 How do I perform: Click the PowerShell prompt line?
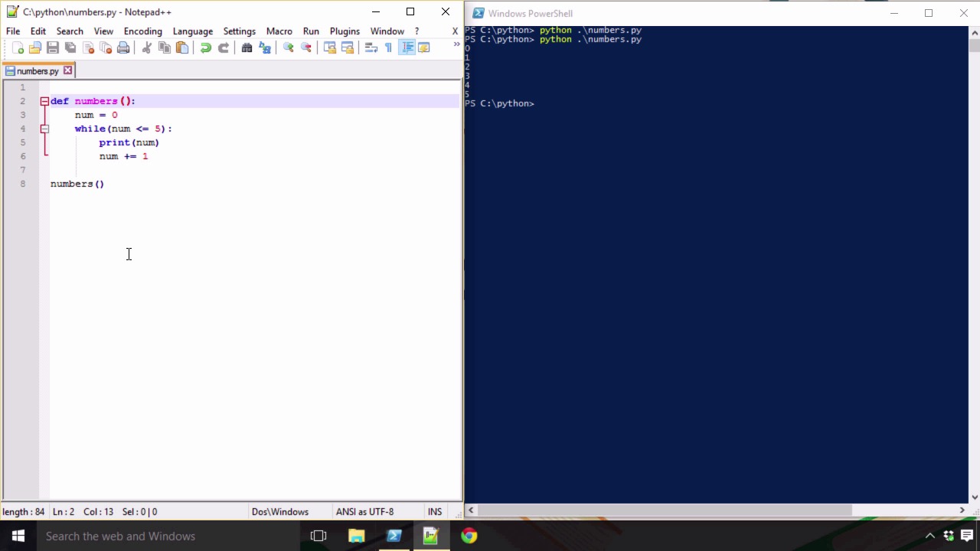point(499,103)
